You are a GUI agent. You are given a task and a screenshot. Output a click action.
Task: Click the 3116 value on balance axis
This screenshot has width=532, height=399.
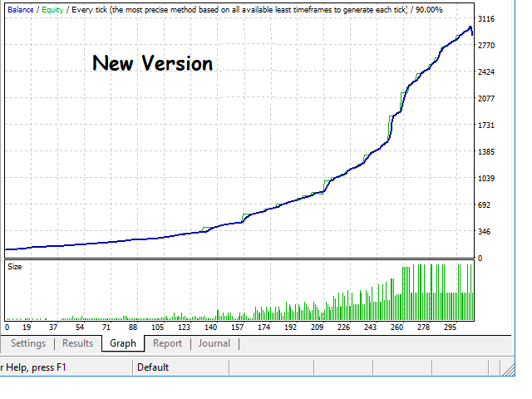point(486,19)
